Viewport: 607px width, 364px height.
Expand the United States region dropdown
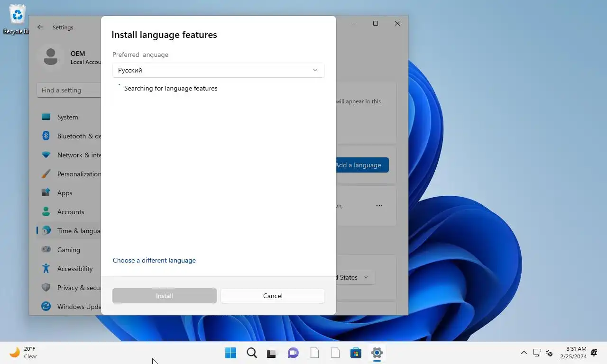click(x=355, y=277)
